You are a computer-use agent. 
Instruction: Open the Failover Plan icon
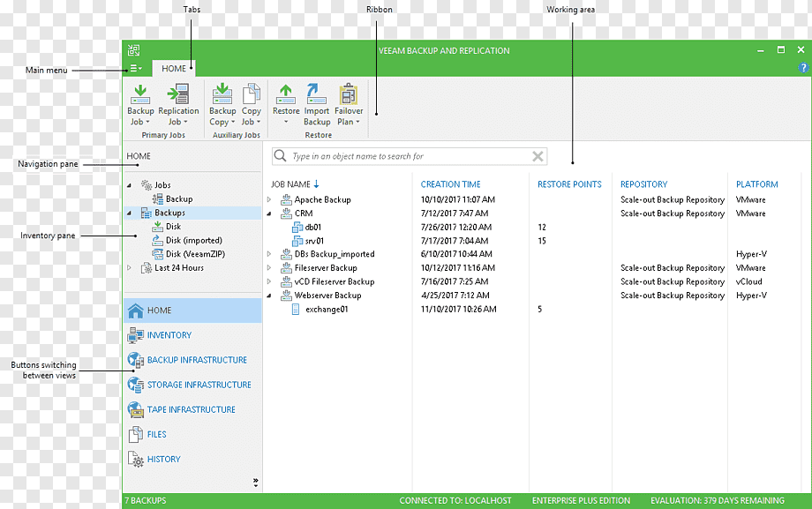pyautogui.click(x=349, y=105)
